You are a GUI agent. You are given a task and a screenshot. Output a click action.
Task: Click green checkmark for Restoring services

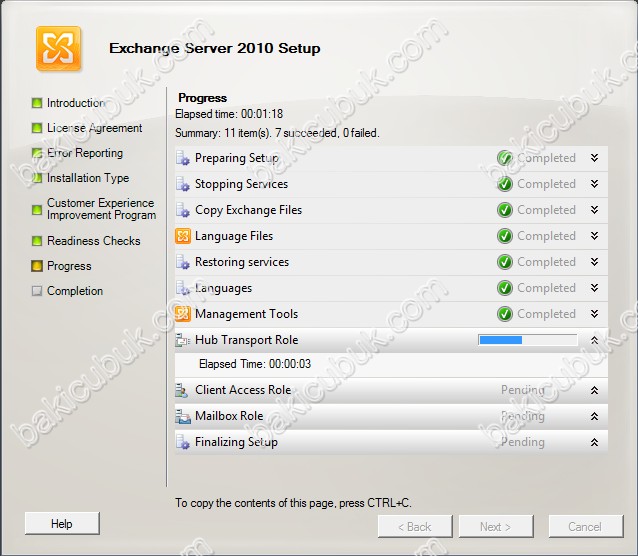[x=505, y=262]
